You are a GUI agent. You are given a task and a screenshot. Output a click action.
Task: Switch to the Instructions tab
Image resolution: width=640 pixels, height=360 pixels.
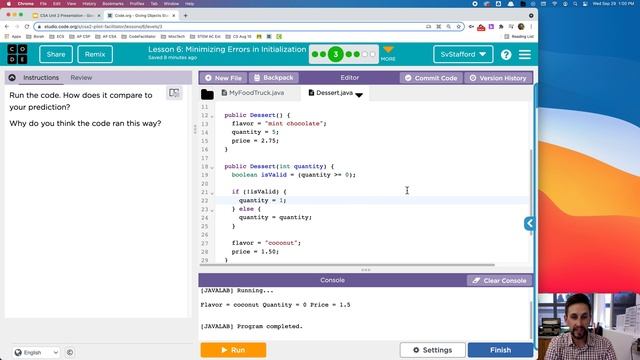click(41, 78)
